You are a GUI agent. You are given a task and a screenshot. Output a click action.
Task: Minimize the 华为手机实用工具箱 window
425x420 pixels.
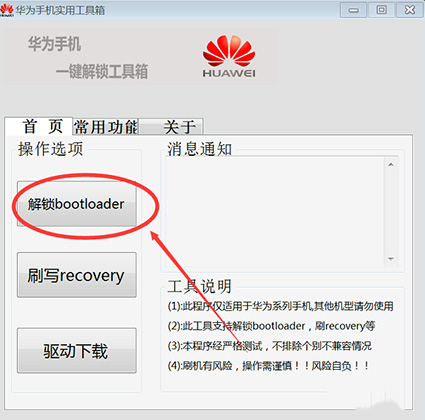353,10
